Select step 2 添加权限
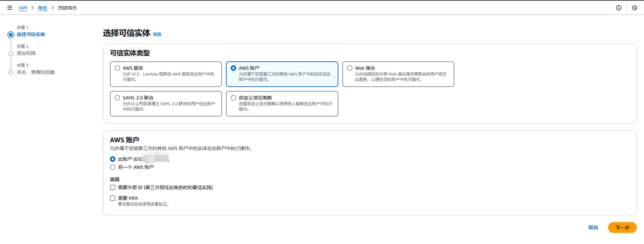This screenshot has width=644, height=244. [x=26, y=53]
